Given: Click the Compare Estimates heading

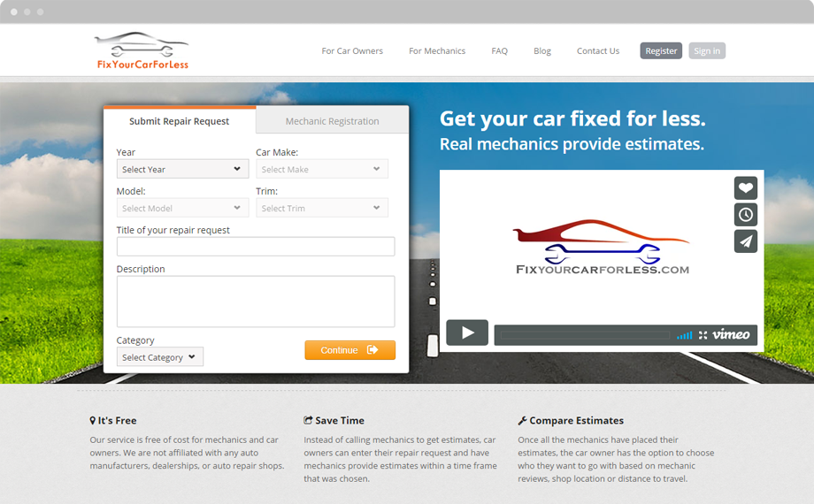Looking at the screenshot, I should click(571, 420).
